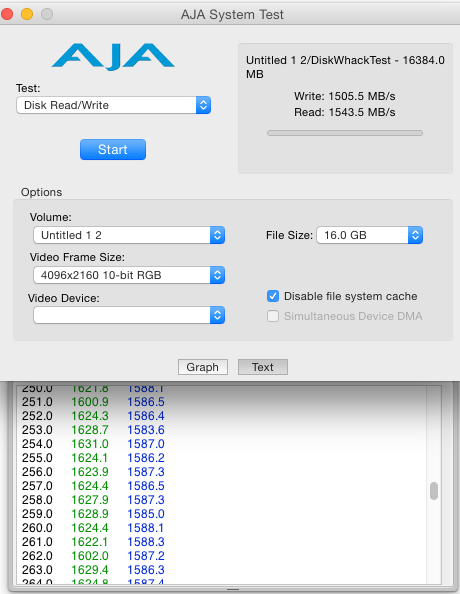Select frame number 258.0 in results

tap(37, 500)
